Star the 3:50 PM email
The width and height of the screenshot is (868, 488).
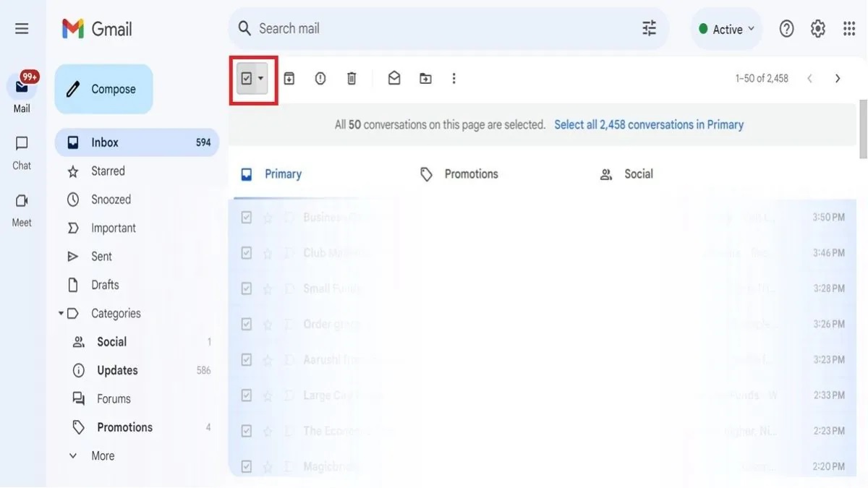pos(268,218)
